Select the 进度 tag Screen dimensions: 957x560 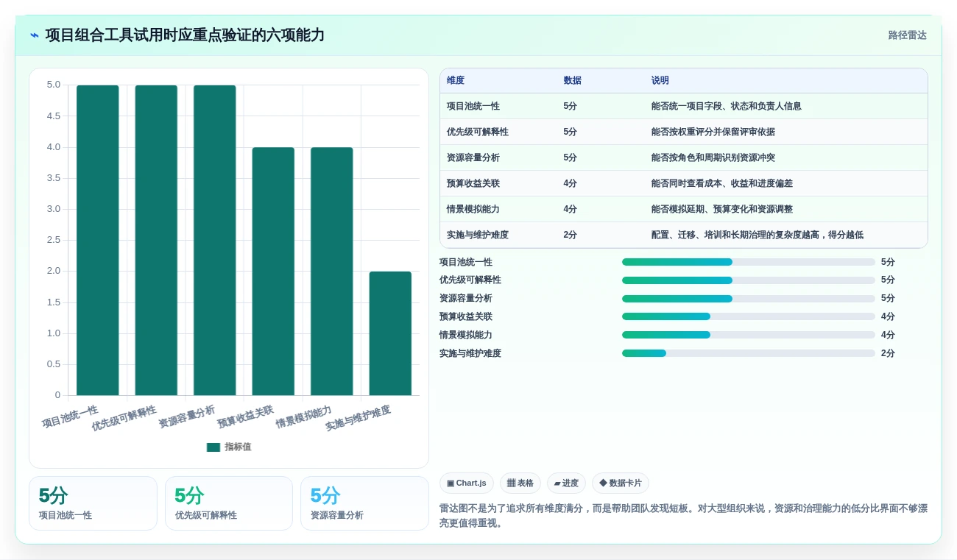point(566,483)
